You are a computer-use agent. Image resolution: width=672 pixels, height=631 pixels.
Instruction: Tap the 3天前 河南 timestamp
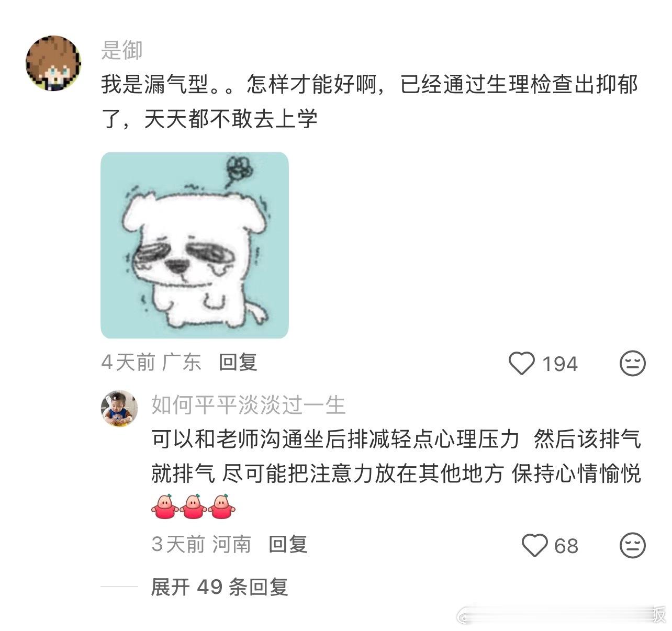(x=201, y=544)
